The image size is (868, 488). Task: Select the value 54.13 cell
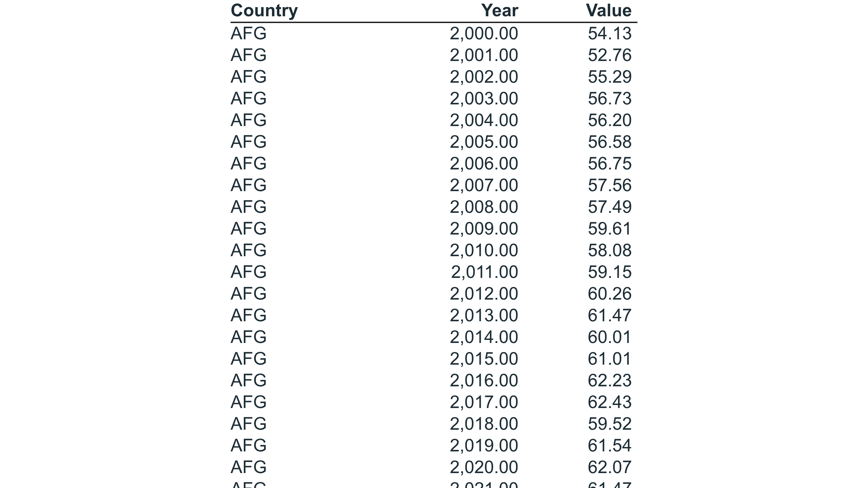(610, 34)
